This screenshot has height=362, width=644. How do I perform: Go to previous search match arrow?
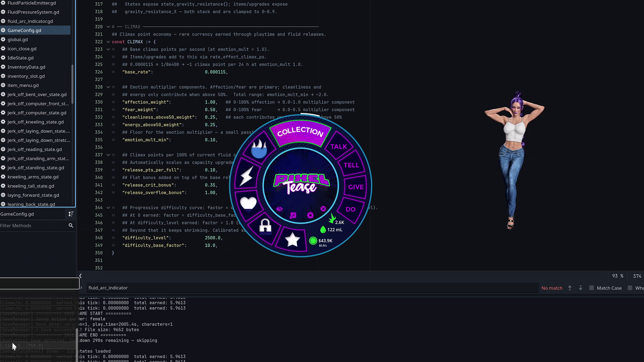pos(570,288)
